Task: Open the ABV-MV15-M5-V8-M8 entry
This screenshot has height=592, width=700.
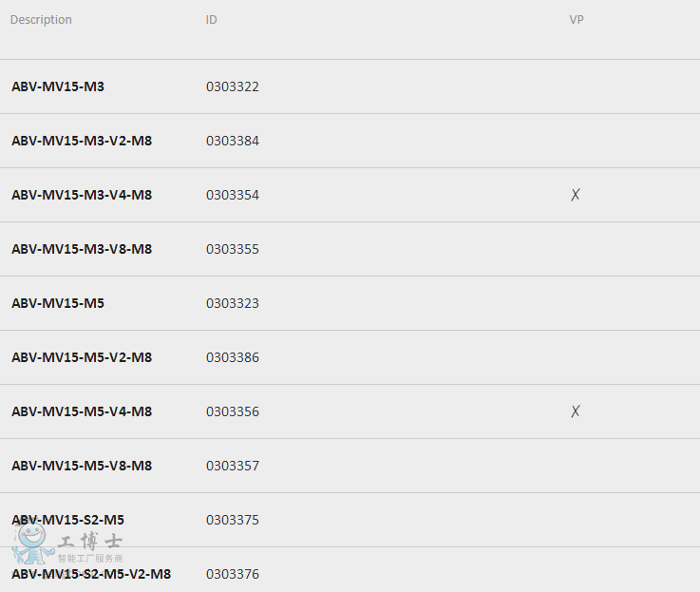Action: (82, 466)
